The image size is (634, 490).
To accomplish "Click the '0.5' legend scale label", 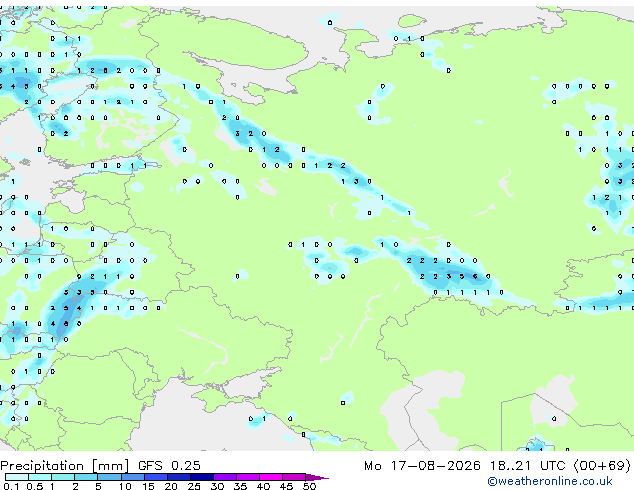I will coord(35,486).
